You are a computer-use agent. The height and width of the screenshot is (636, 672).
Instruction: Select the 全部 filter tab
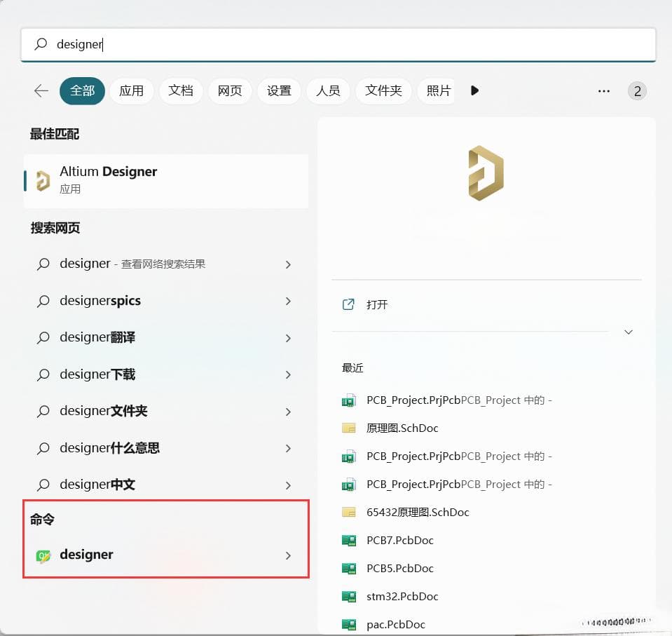pyautogui.click(x=82, y=91)
